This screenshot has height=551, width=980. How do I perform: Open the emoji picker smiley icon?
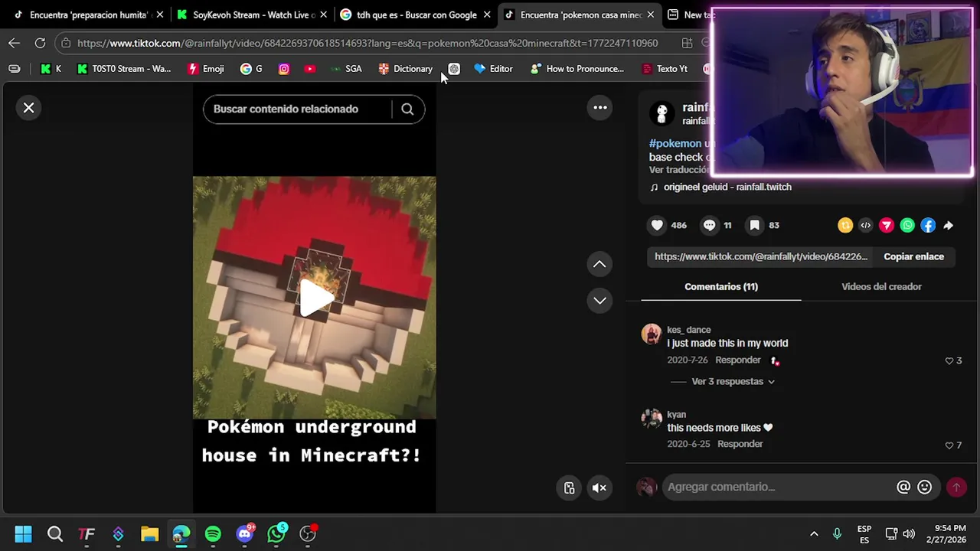pos(925,487)
